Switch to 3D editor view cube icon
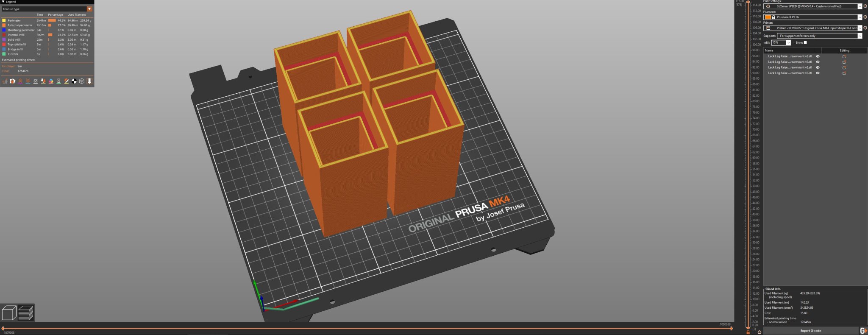 click(x=9, y=313)
